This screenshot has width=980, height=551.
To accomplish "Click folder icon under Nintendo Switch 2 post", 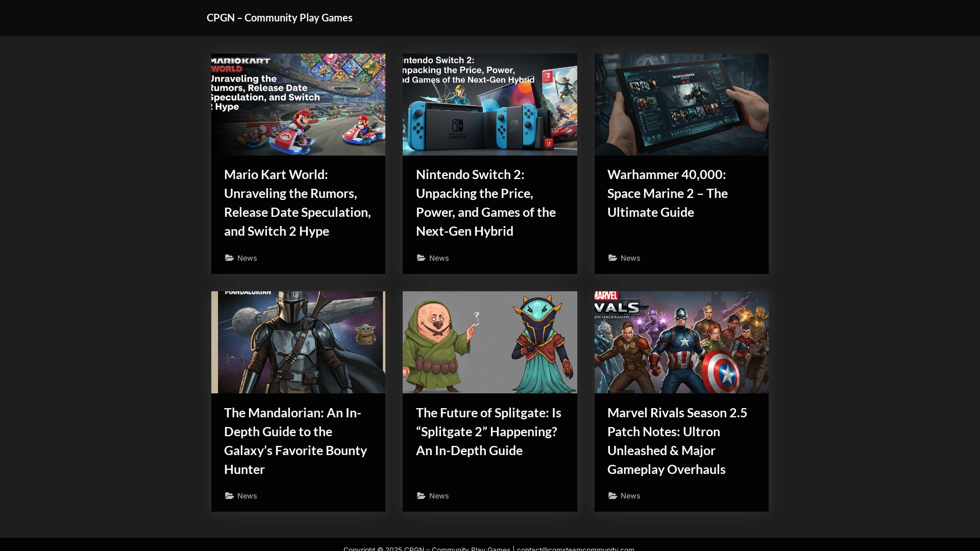I will pos(421,258).
